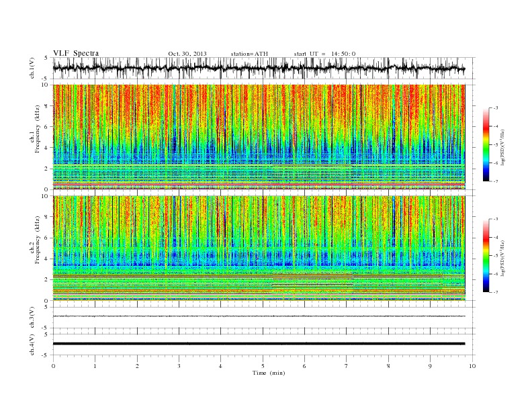Click time axis tick label "5"
532x411 pixels.
tap(263, 366)
